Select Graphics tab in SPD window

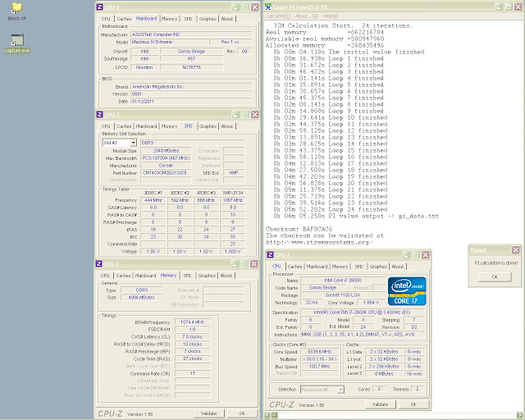pos(208,126)
